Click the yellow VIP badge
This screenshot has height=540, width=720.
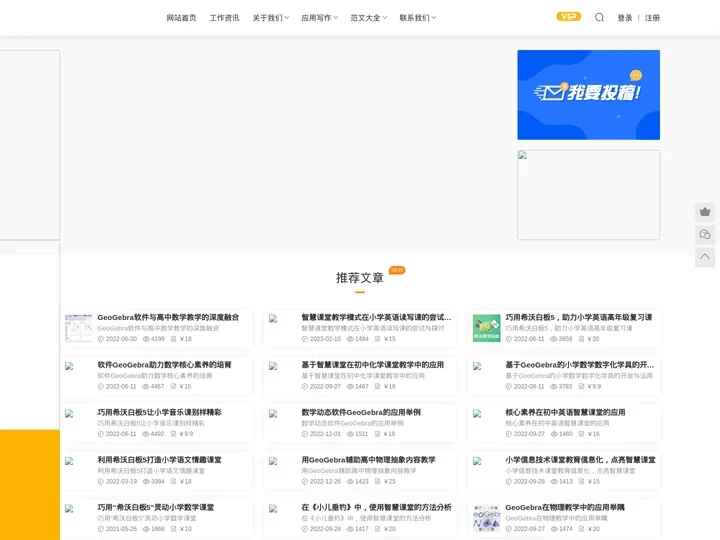coord(568,17)
